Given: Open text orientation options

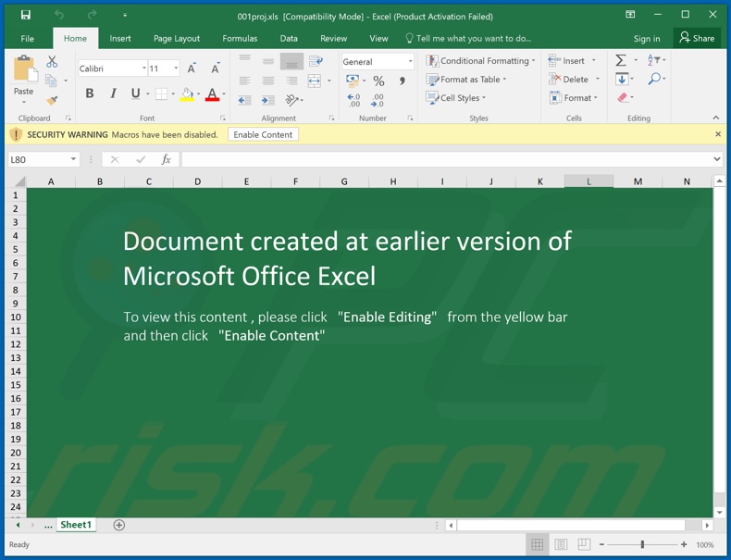Looking at the screenshot, I should click(x=292, y=100).
